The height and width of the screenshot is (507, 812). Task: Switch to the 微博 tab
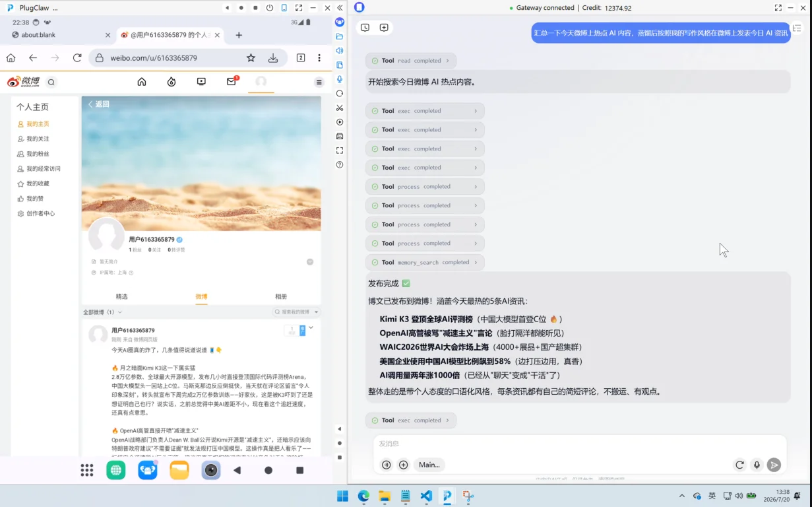(201, 296)
